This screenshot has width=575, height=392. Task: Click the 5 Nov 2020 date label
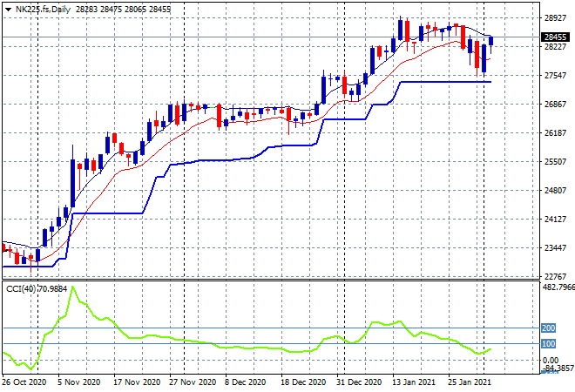pyautogui.click(x=78, y=382)
